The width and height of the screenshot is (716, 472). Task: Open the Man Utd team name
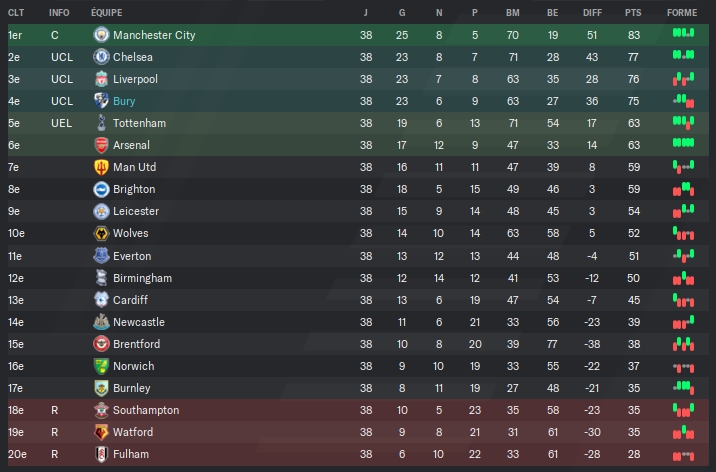(134, 167)
